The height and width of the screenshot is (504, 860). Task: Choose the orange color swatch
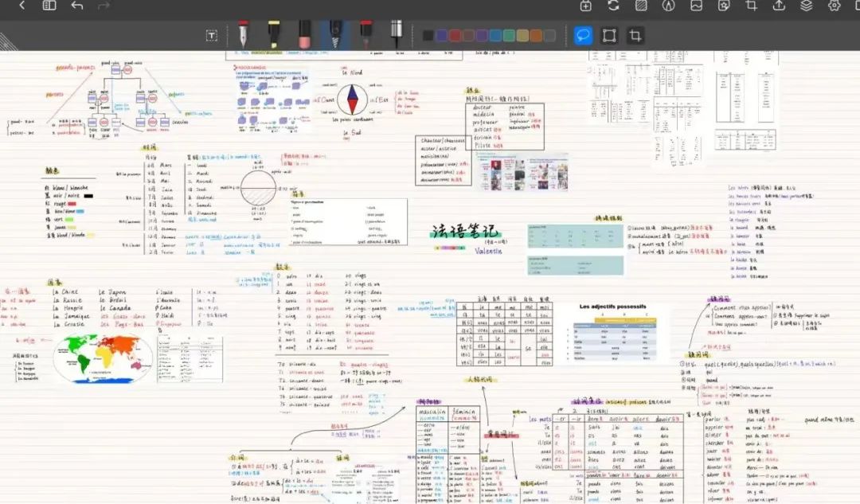coord(536,35)
